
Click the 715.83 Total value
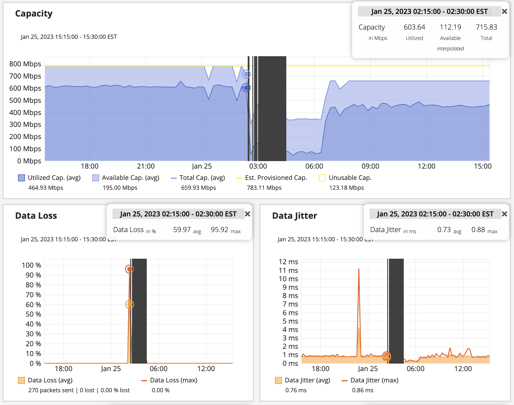pos(486,27)
